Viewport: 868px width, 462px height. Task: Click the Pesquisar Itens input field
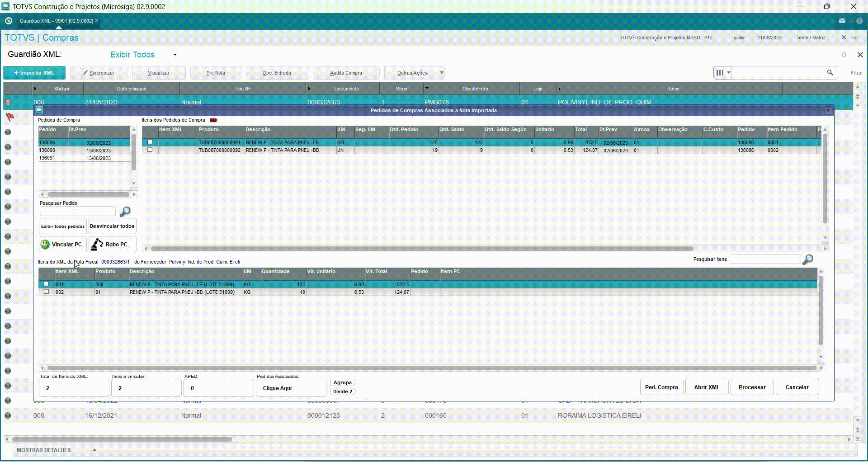coord(765,259)
